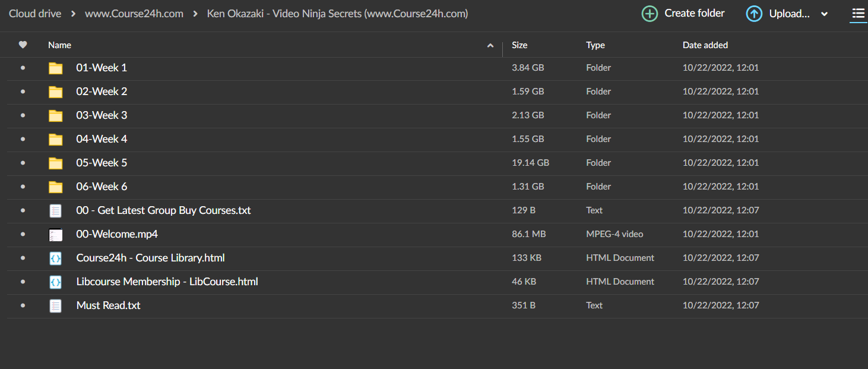Open the 04-Week 4 folder icon
The image size is (868, 369).
click(x=55, y=140)
